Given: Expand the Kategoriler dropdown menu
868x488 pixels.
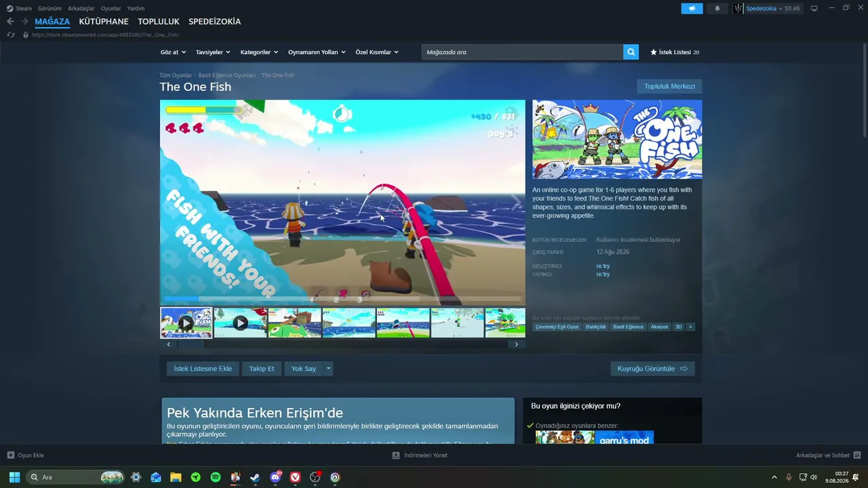Looking at the screenshot, I should pos(259,52).
